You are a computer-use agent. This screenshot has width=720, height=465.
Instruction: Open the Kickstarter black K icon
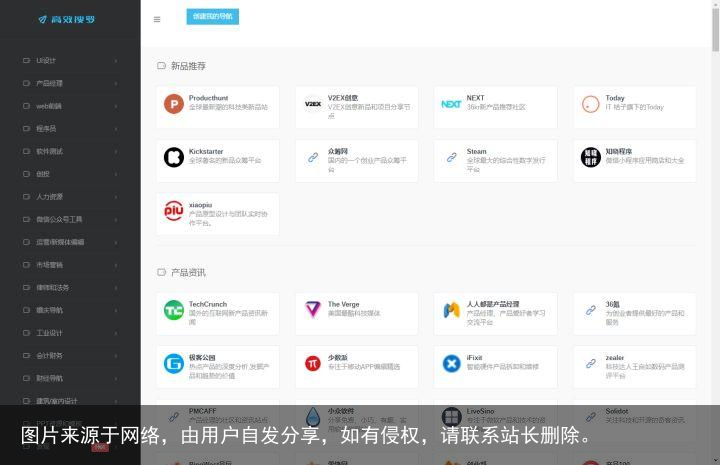coord(174,157)
